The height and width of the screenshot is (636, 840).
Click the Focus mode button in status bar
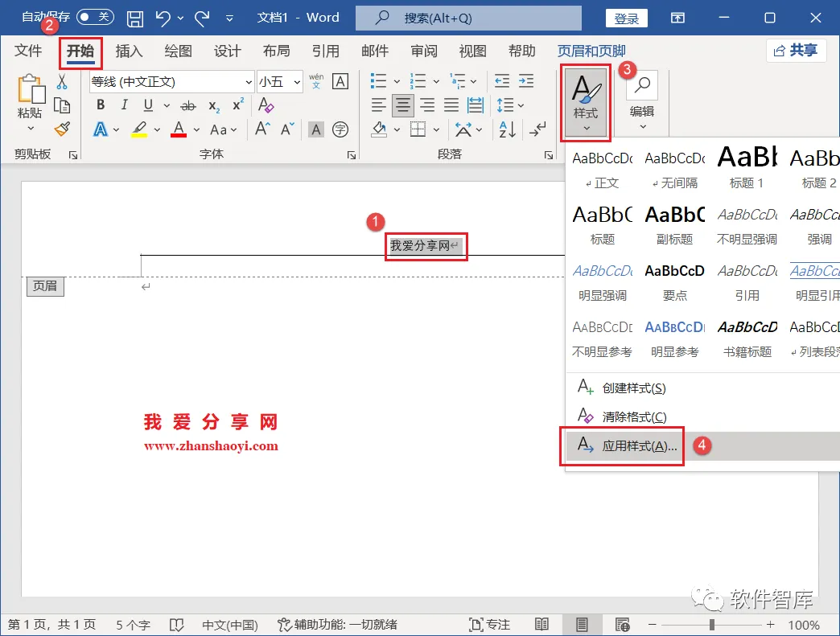click(489, 624)
